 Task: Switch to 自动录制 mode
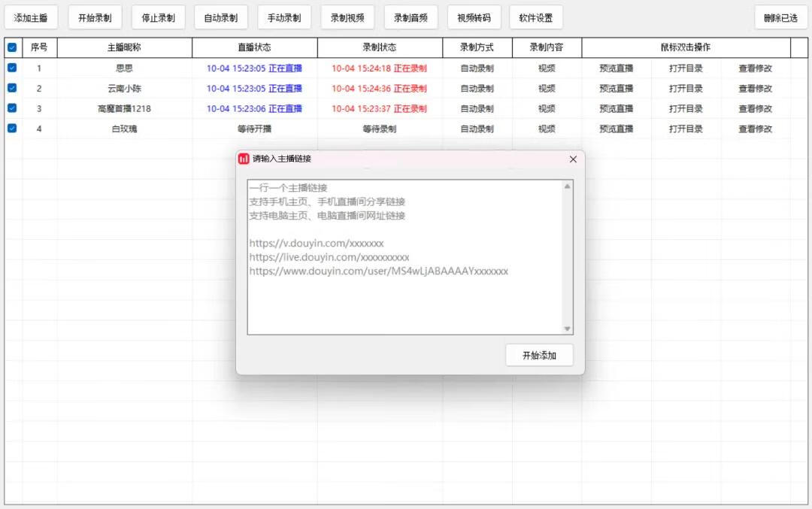[221, 17]
